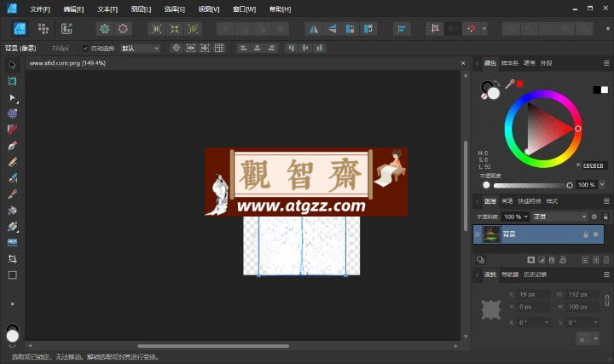The height and width of the screenshot is (364, 614).
Task: Open blend options gear in Layers panel
Action: point(594,217)
